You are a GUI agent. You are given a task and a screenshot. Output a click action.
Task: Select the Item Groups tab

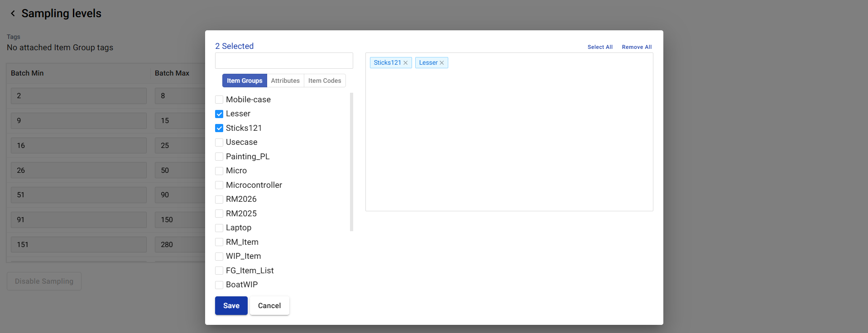click(x=245, y=81)
